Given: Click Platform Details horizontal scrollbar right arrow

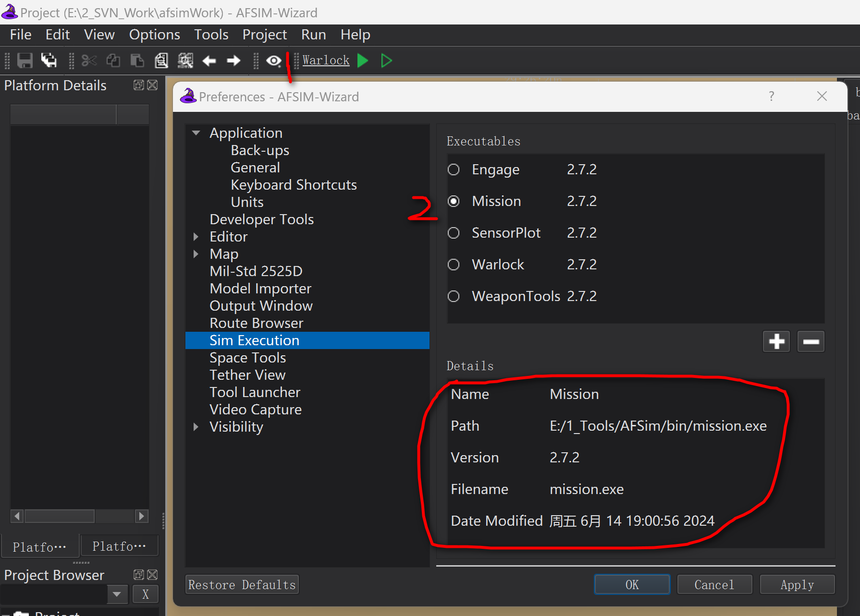Looking at the screenshot, I should [x=142, y=516].
